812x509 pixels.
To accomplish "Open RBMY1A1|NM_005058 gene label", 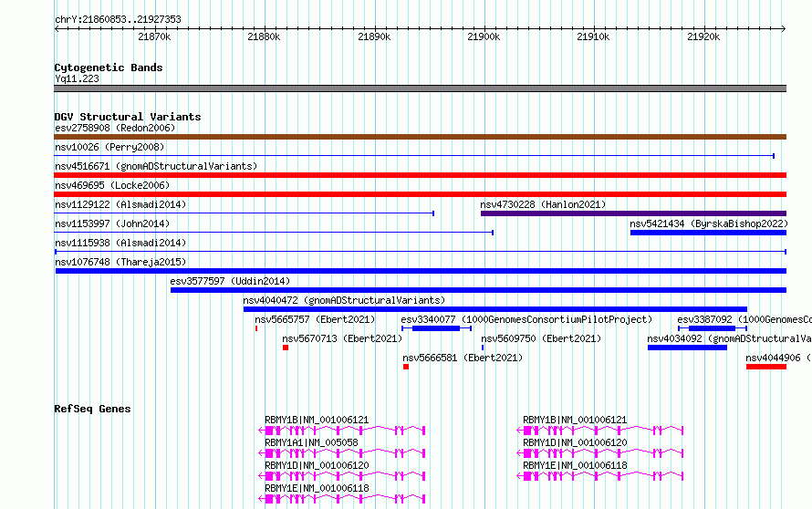I will pos(311,442).
